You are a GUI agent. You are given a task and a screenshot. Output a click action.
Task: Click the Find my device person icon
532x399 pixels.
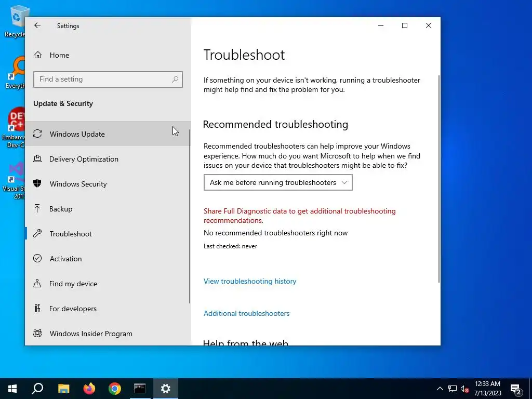click(x=37, y=283)
